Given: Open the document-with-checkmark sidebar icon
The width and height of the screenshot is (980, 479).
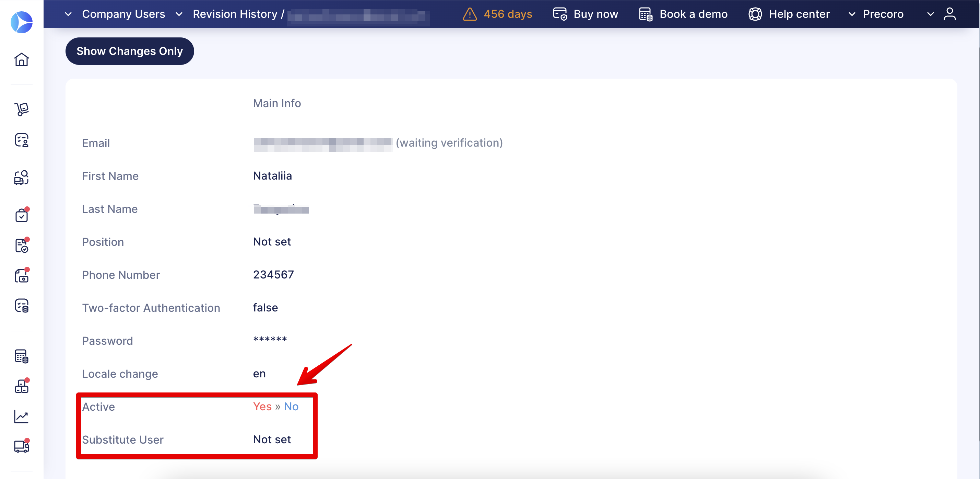Looking at the screenshot, I should (x=22, y=245).
